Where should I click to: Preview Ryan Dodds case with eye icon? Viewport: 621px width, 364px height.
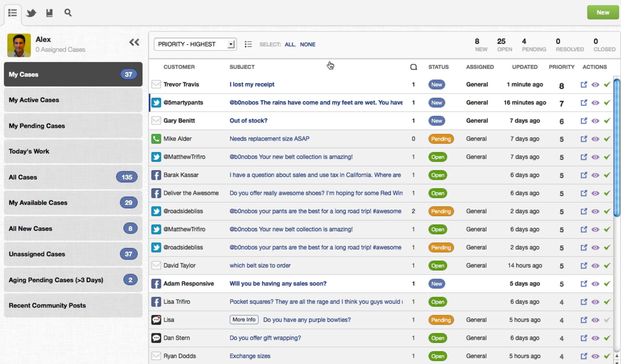coord(595,356)
